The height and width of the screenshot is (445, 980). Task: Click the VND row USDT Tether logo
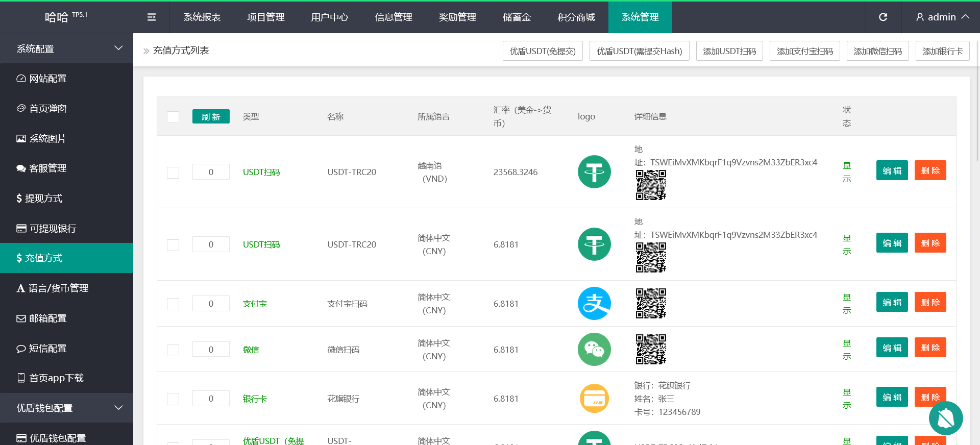tap(594, 172)
